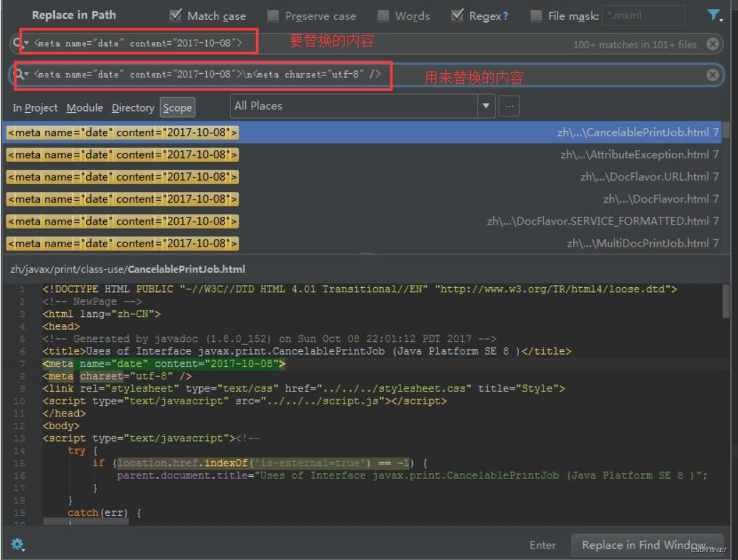Select the Directory tab
Image resolution: width=738 pixels, height=560 pixels.
tap(132, 107)
